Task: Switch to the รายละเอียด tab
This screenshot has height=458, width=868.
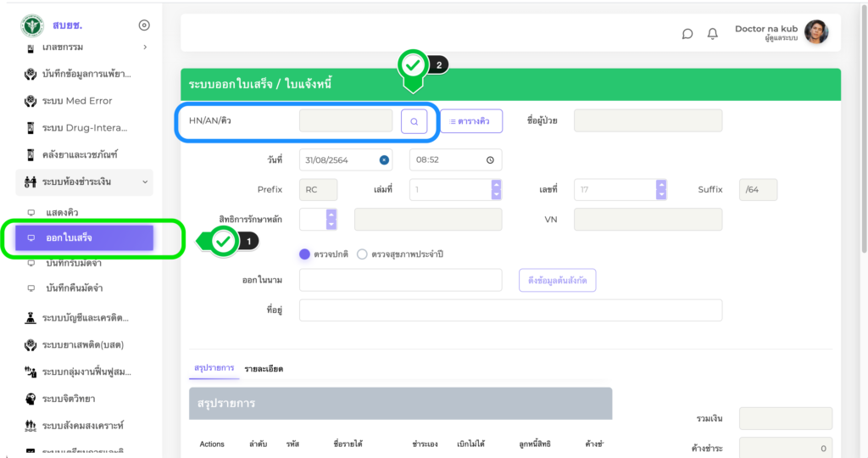Action: [264, 369]
